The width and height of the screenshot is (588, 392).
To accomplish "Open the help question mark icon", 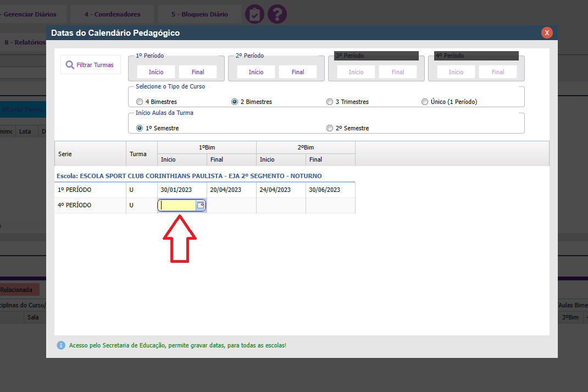I will pyautogui.click(x=278, y=14).
